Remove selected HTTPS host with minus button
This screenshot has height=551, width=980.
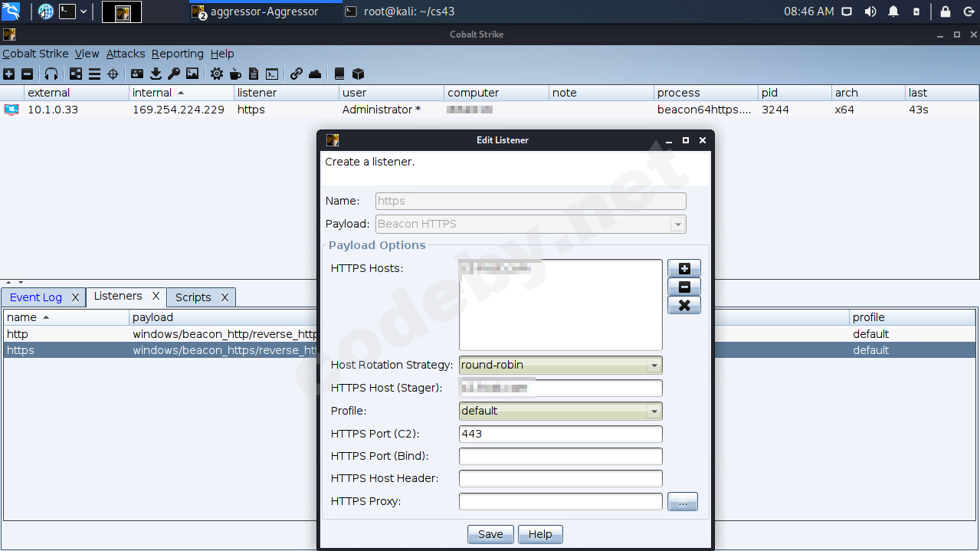pos(683,287)
